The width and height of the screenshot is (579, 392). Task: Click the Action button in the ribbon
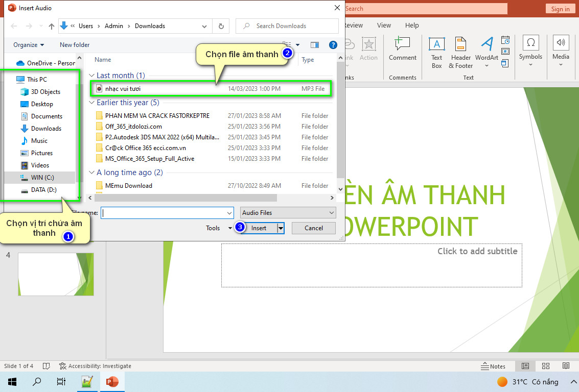pos(368,48)
